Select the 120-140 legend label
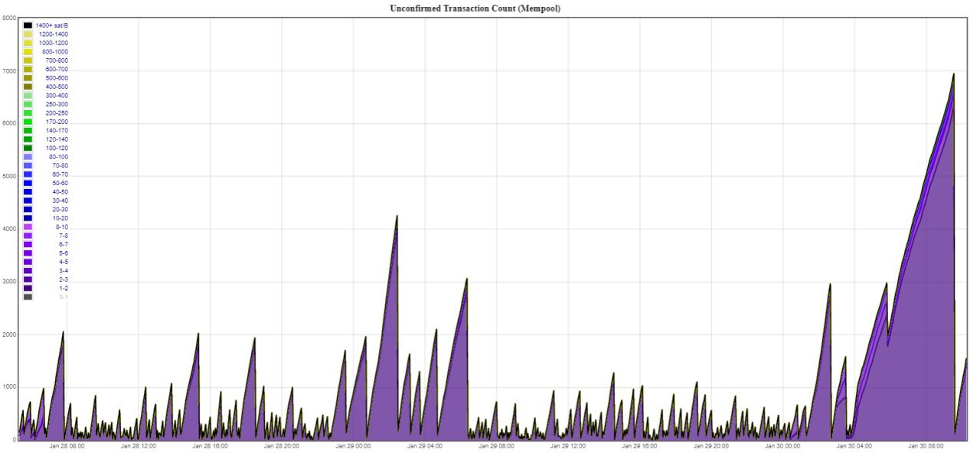This screenshot has height=453, width=980. tap(57, 139)
